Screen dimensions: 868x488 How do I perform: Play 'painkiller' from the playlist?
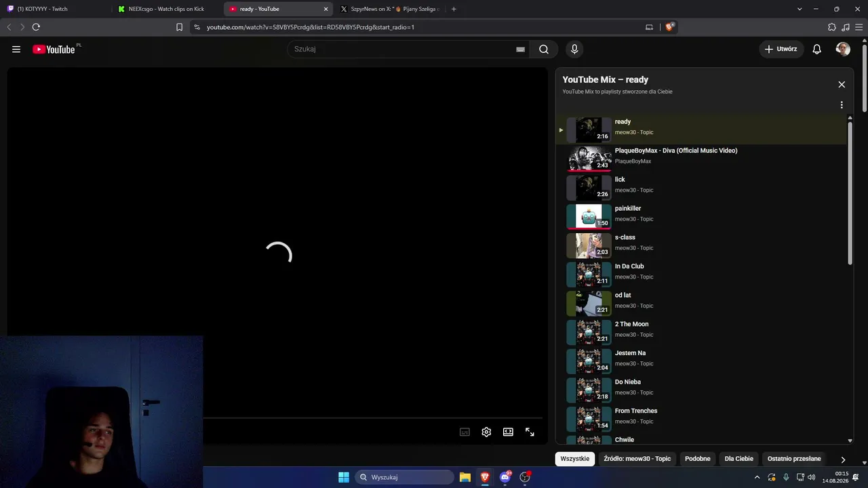point(702,217)
